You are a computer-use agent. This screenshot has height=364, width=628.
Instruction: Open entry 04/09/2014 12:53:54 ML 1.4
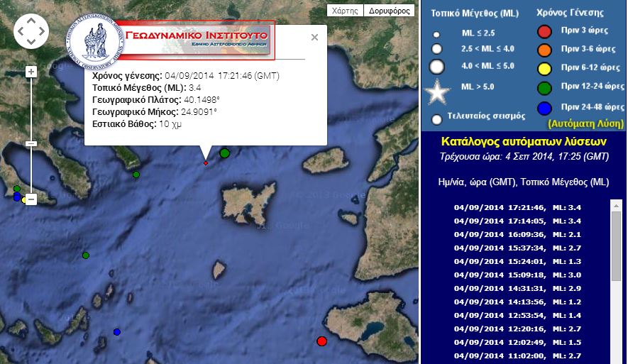coord(517,315)
